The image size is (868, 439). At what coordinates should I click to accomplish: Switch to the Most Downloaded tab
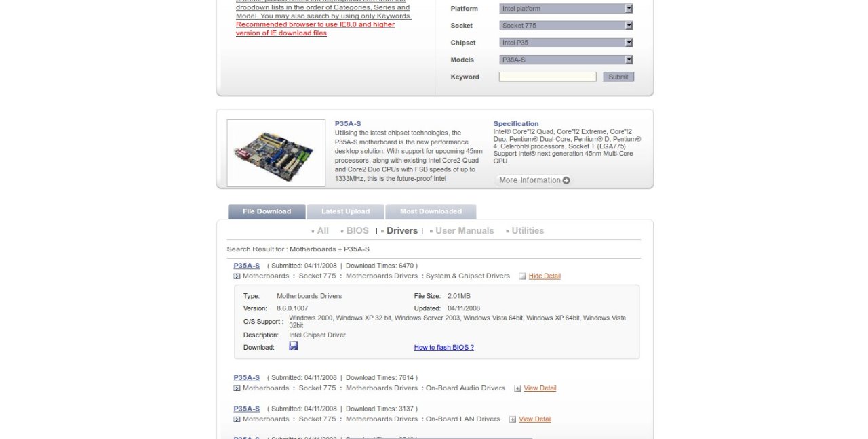pyautogui.click(x=431, y=211)
